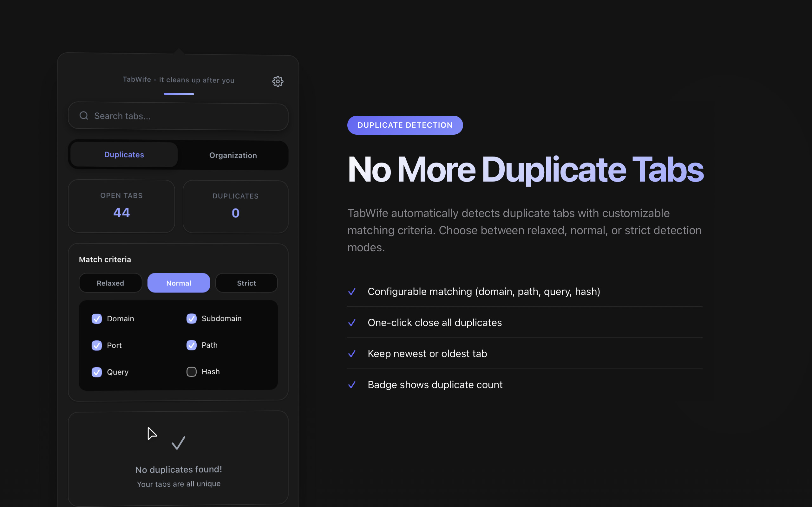
Task: Click checkmark icon beside One-click close
Action: 352,323
